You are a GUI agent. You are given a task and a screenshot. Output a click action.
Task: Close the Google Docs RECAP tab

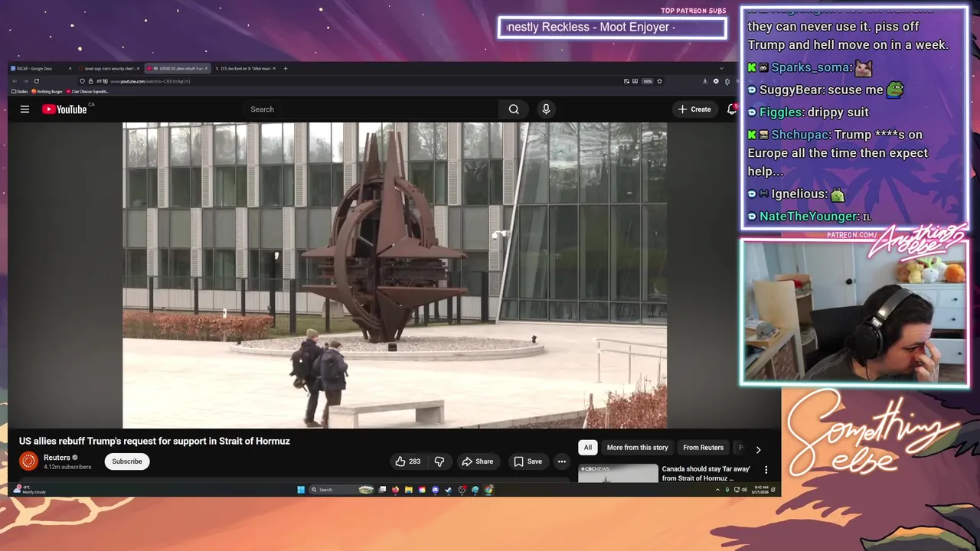(x=70, y=68)
